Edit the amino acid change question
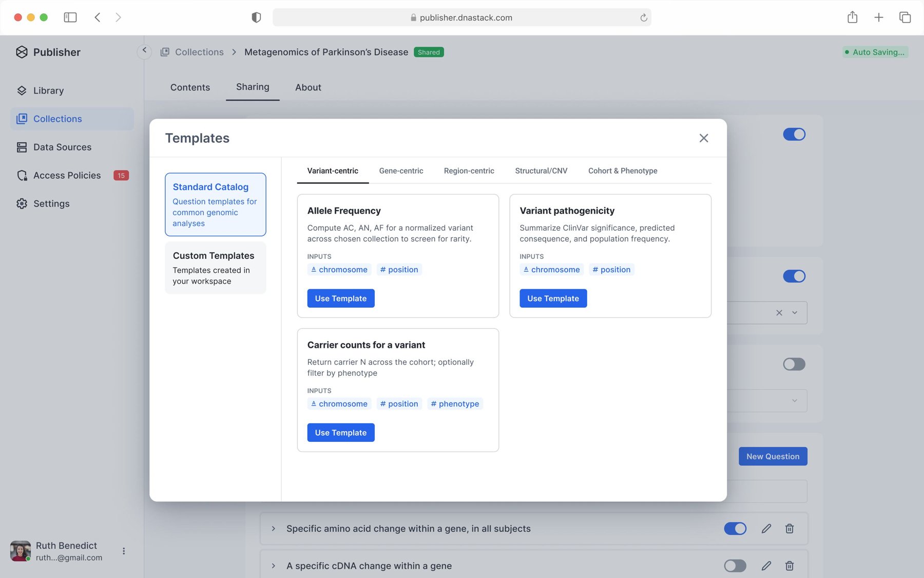This screenshot has height=578, width=924. (x=766, y=528)
